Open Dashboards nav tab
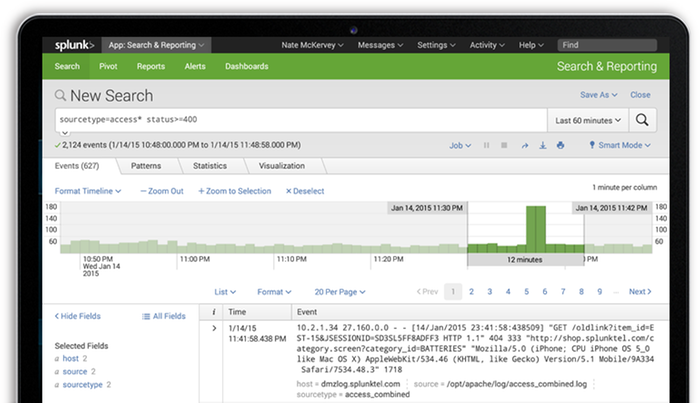Image resolution: width=700 pixels, height=403 pixels. click(x=247, y=66)
